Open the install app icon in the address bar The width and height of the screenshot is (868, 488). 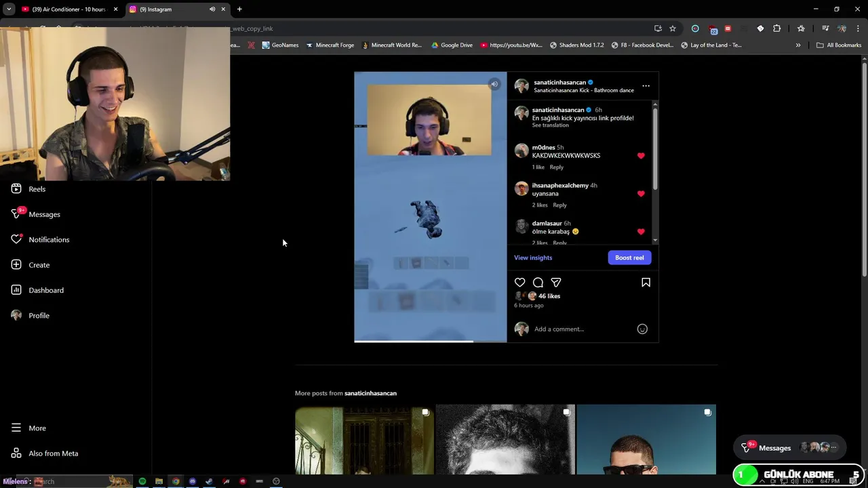(x=658, y=28)
